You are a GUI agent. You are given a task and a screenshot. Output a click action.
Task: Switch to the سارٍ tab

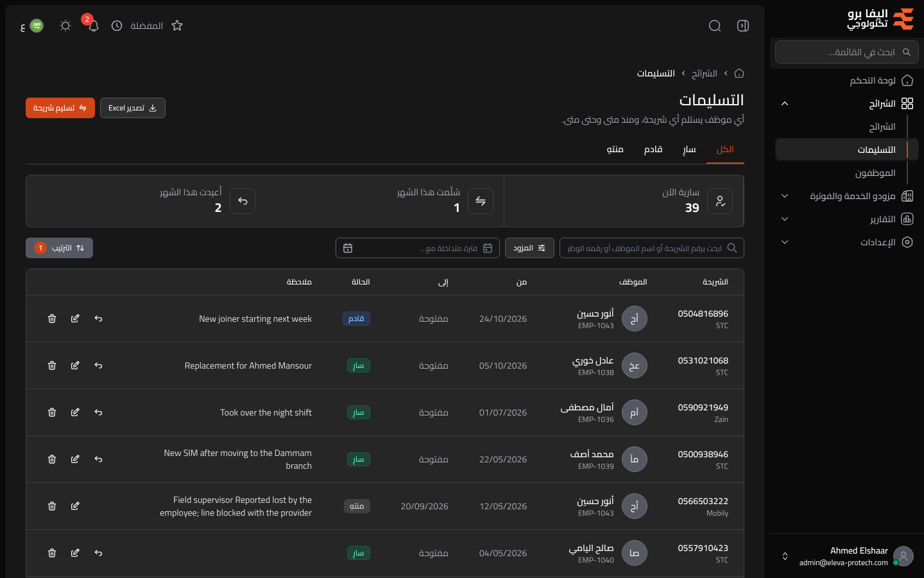689,150
